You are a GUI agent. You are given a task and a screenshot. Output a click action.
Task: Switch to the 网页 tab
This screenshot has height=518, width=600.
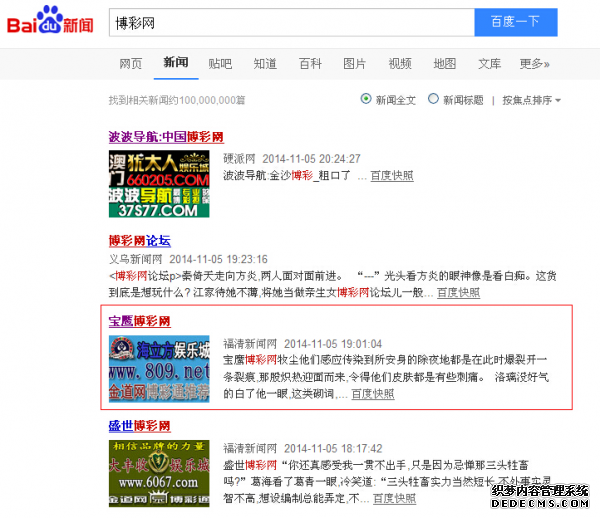(131, 64)
